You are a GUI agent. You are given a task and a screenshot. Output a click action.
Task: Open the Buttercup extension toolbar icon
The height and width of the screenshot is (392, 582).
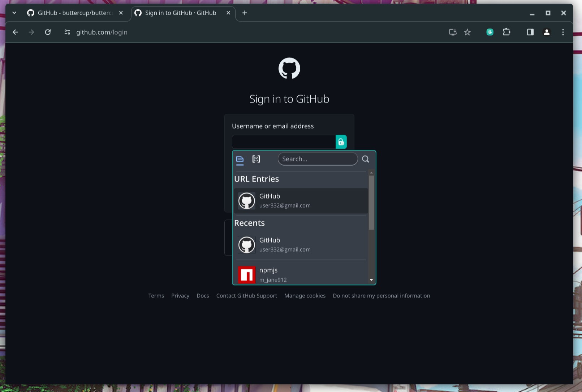(490, 32)
